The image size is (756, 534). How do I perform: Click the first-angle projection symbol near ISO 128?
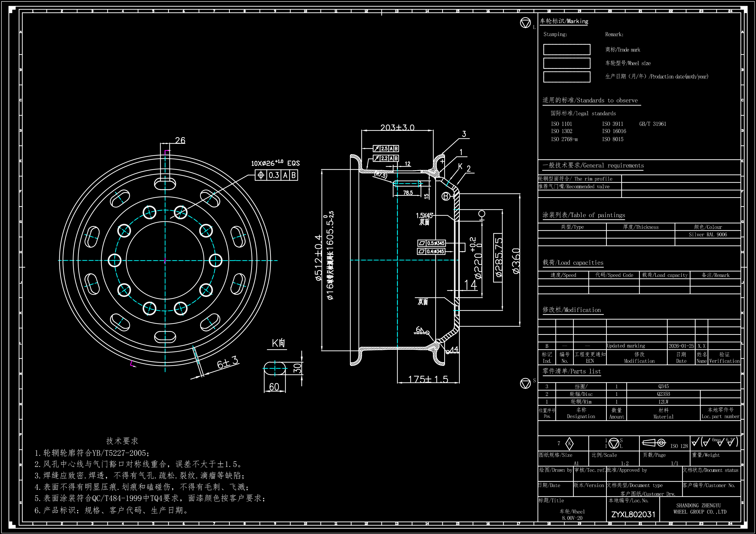[654, 443]
